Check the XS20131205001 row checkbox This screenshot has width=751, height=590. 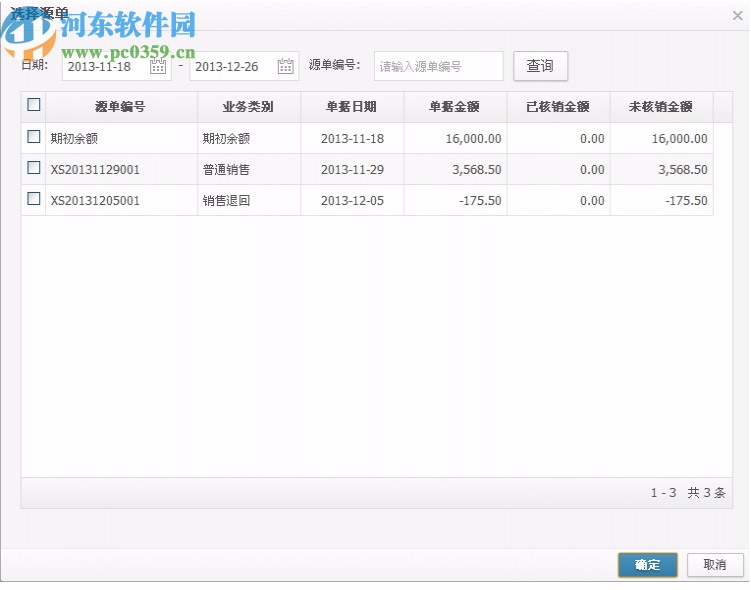click(34, 199)
